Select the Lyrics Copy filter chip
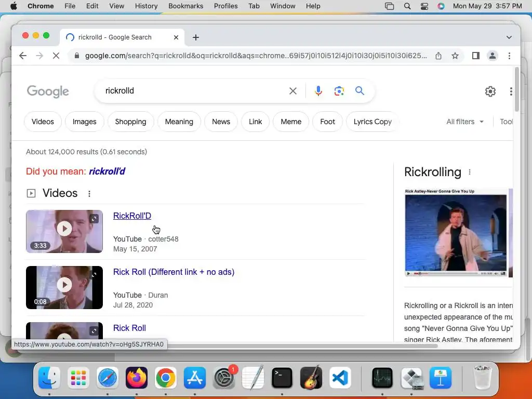Viewport: 532px width, 399px height. click(373, 122)
